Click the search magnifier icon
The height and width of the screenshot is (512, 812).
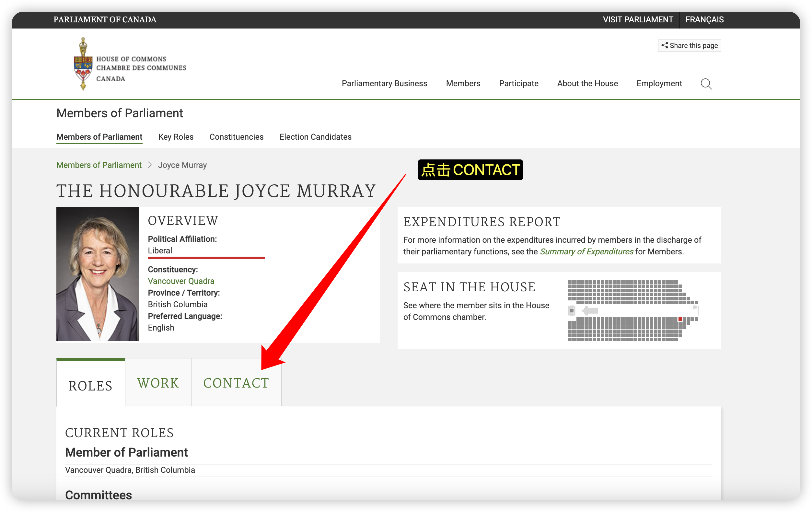(x=706, y=84)
